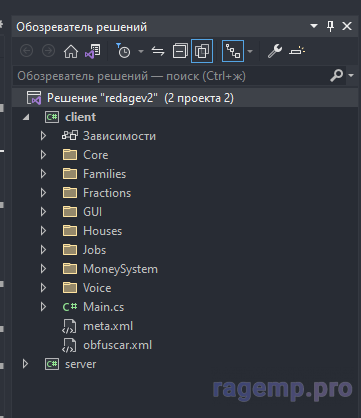Select the Main.cs file
The width and height of the screenshot is (361, 418).
coord(103,307)
